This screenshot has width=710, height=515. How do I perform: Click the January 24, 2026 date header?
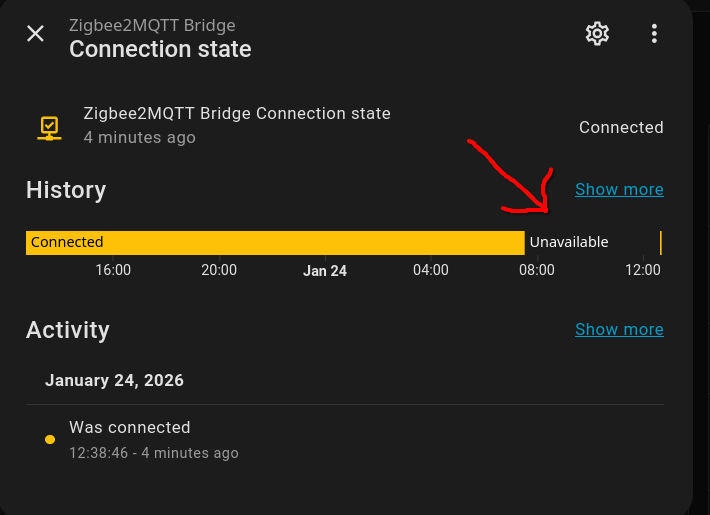click(114, 380)
